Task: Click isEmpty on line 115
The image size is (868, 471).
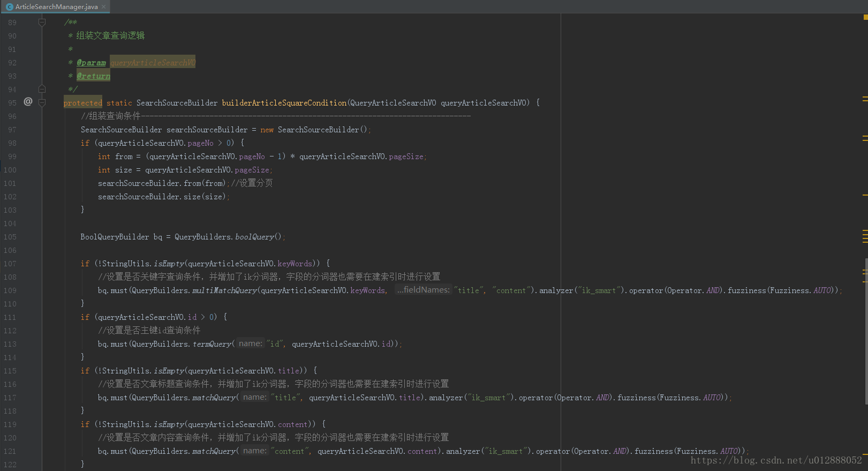Action: coord(169,371)
